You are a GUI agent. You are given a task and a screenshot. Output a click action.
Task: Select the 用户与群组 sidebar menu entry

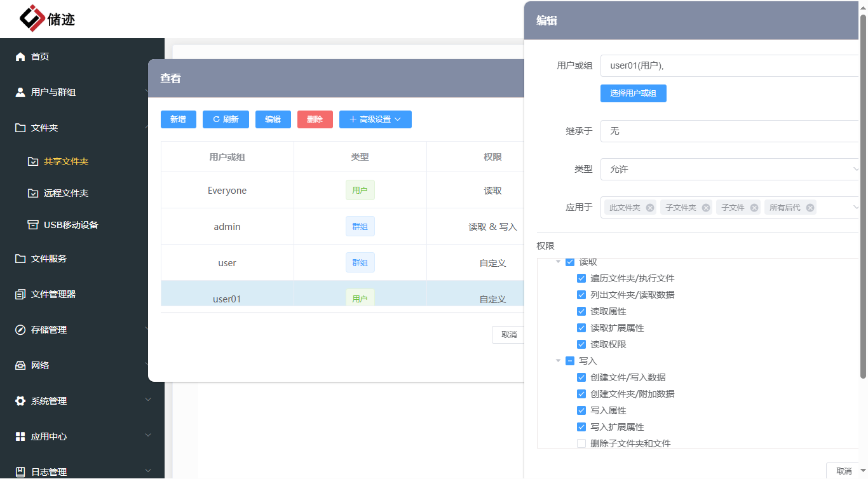pyautogui.click(x=20, y=92)
